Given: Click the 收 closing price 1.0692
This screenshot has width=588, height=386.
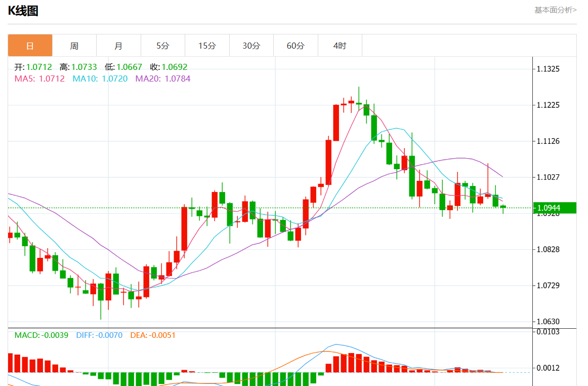Looking at the screenshot, I should click(x=169, y=67).
